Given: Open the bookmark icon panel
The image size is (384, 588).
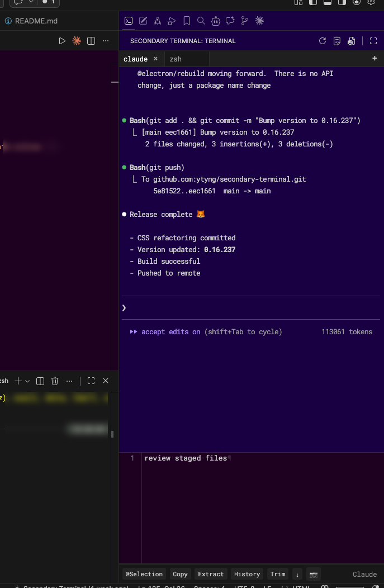Looking at the screenshot, I should tap(187, 21).
